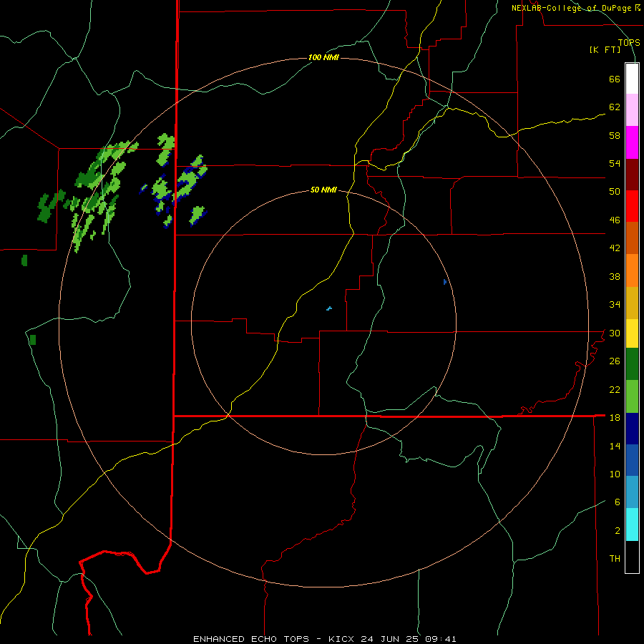Click the gold 34 kft legend swatch

tap(632, 303)
